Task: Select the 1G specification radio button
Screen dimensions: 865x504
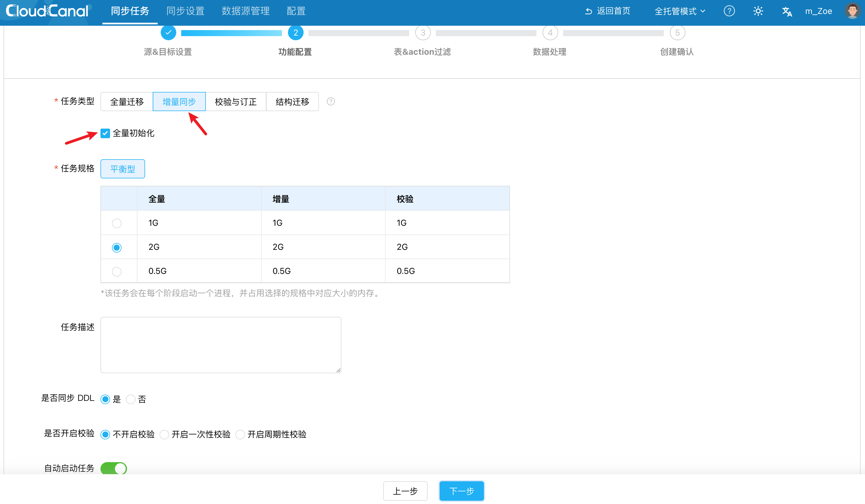Action: tap(117, 223)
